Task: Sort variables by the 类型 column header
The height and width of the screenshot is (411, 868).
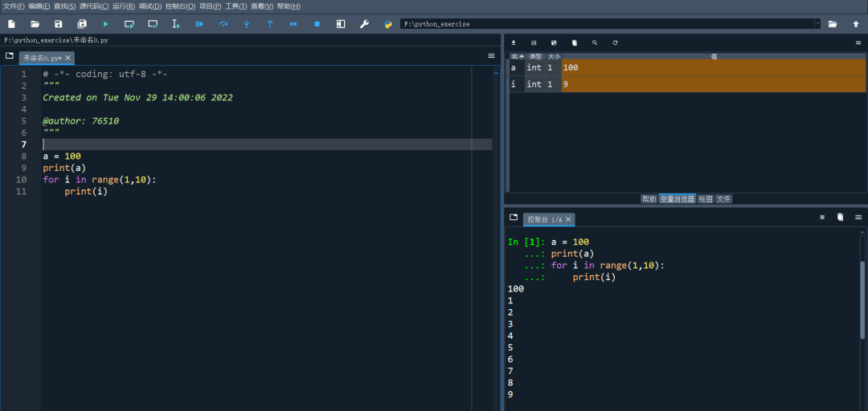Action: coord(535,56)
